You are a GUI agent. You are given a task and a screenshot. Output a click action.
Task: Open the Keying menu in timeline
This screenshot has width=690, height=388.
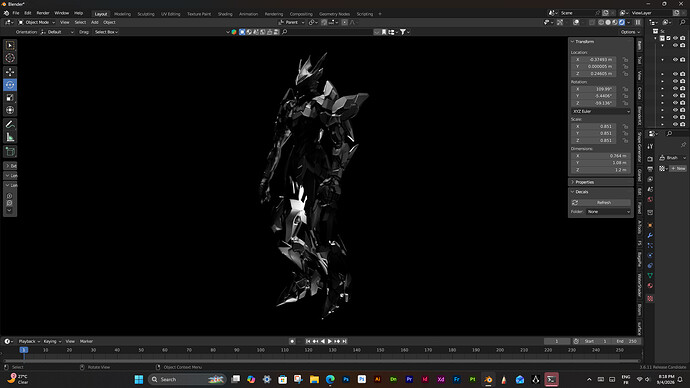click(x=52, y=341)
